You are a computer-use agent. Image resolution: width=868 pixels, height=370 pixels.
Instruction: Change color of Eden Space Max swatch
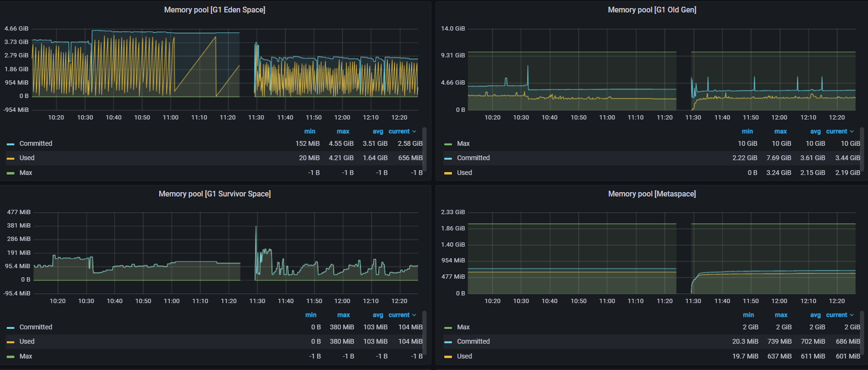click(11, 173)
